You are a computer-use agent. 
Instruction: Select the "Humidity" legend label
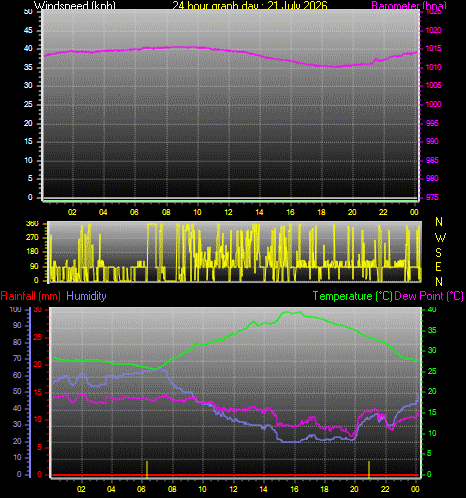pyautogui.click(x=86, y=296)
